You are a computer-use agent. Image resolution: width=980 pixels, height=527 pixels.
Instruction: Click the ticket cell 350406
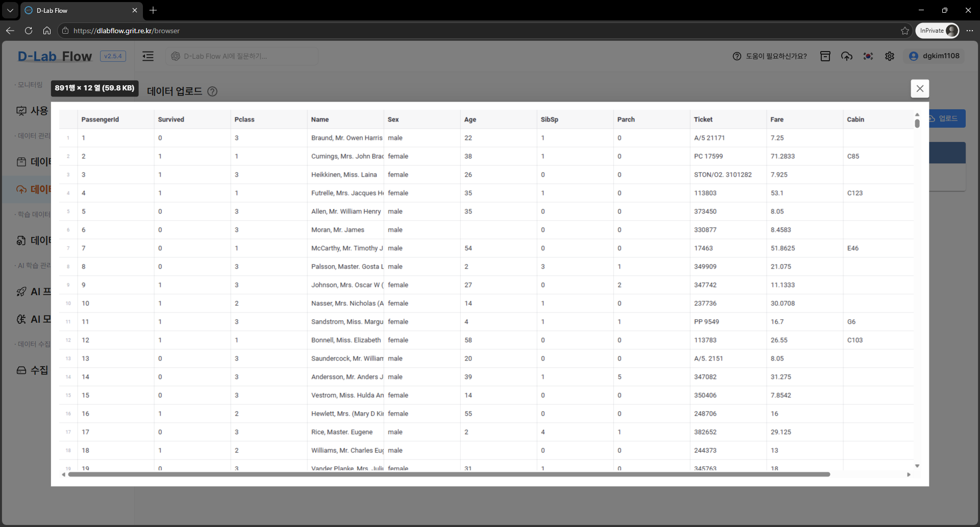point(728,395)
